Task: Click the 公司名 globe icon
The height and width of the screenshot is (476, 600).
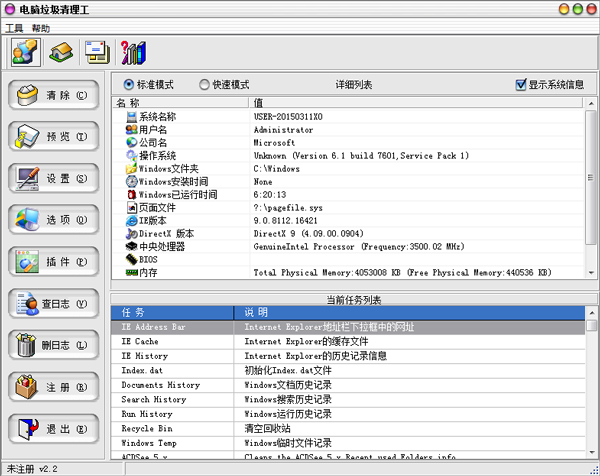Action: (x=132, y=143)
